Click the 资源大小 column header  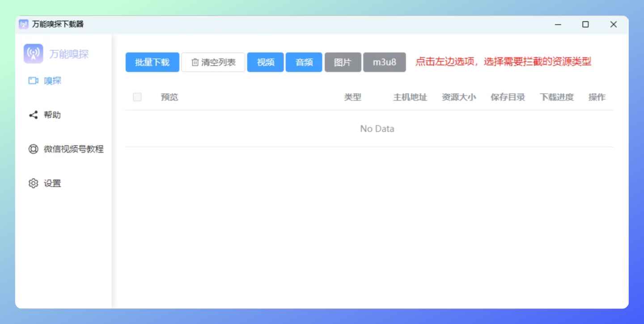point(458,97)
